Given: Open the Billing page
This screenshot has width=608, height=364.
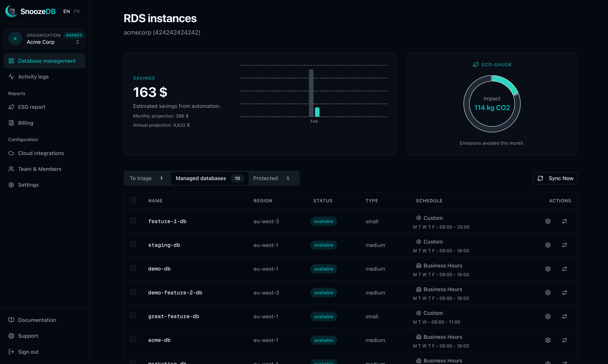Looking at the screenshot, I should [25, 123].
